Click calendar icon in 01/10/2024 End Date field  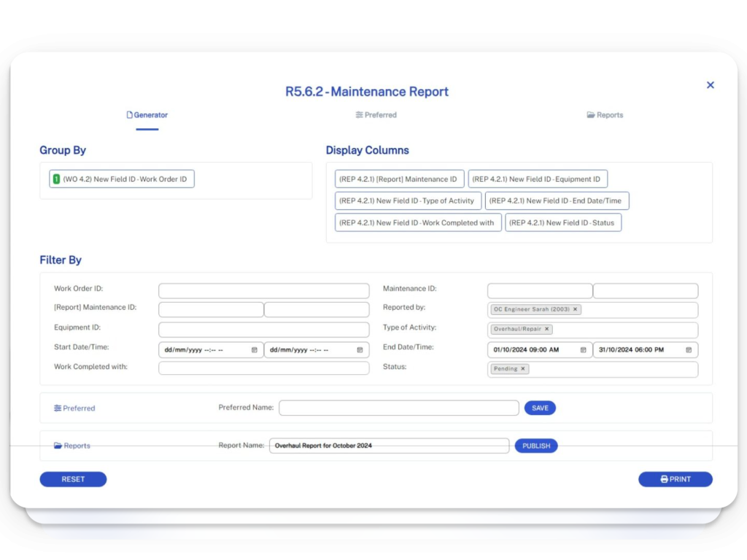(x=583, y=350)
